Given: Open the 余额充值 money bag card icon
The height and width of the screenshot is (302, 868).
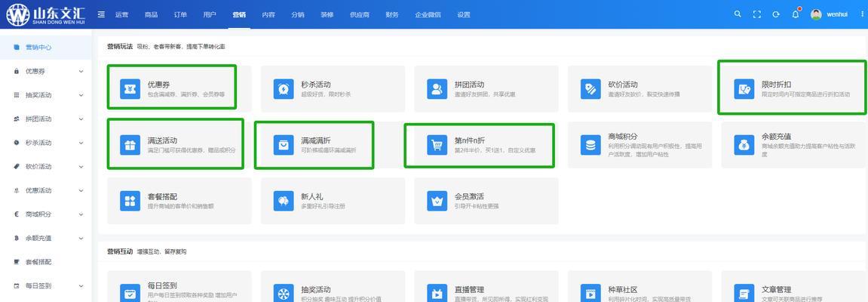Looking at the screenshot, I should coord(744,145).
